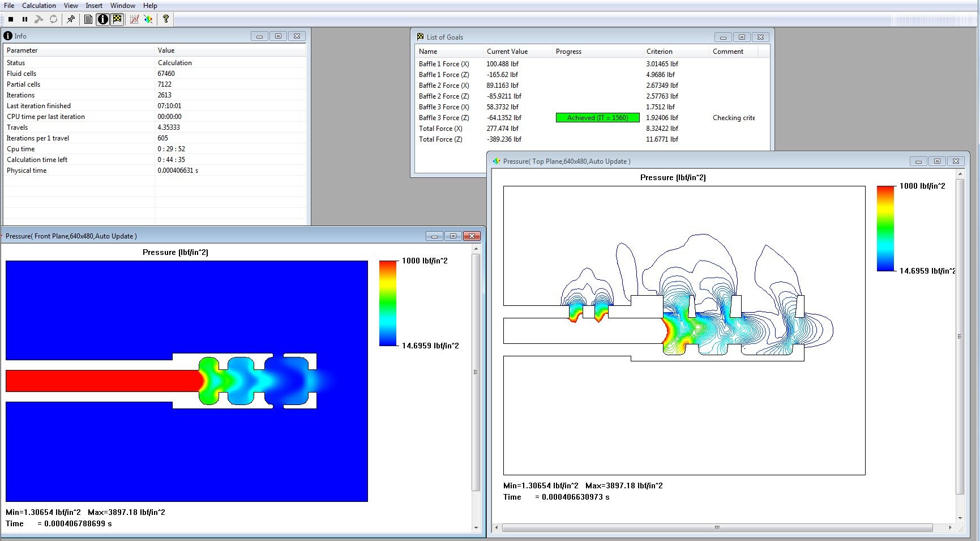Open a preview plot with the rainbow icon
This screenshot has width=980, height=541.
147,19
